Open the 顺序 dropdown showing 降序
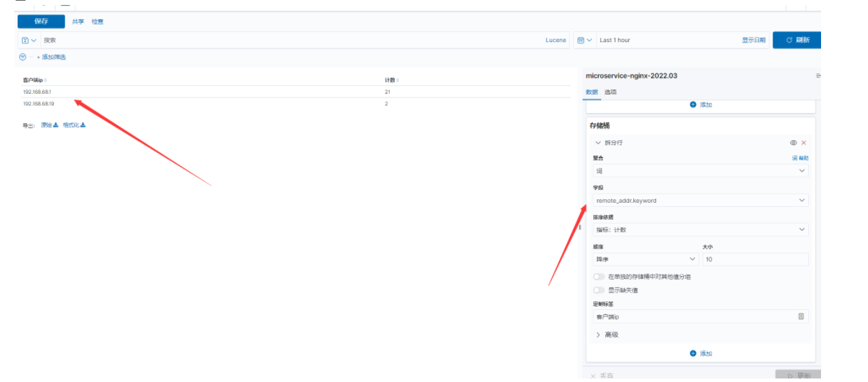868x382 pixels. coord(645,260)
